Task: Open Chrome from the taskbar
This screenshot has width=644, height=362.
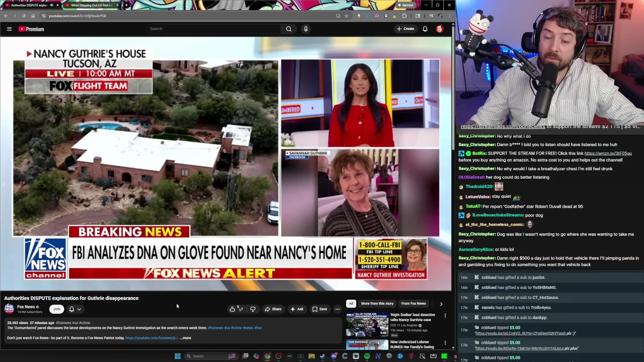Action: [267, 356]
